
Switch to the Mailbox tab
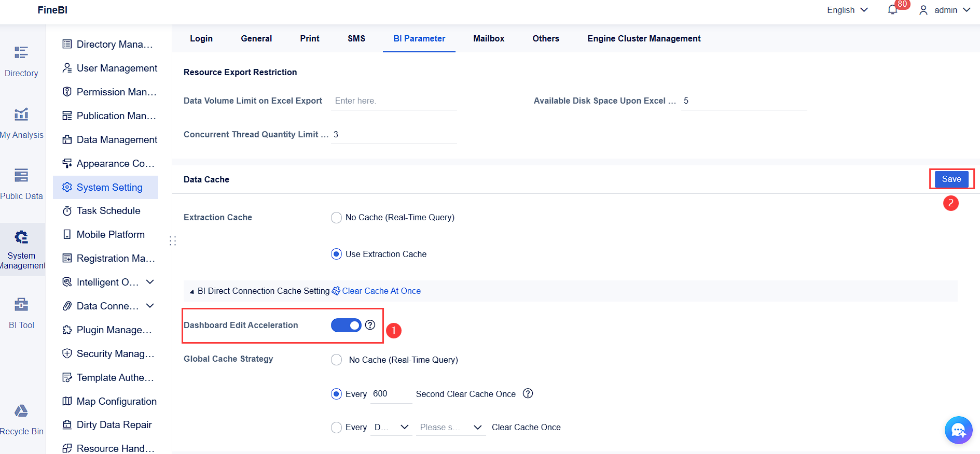(489, 38)
